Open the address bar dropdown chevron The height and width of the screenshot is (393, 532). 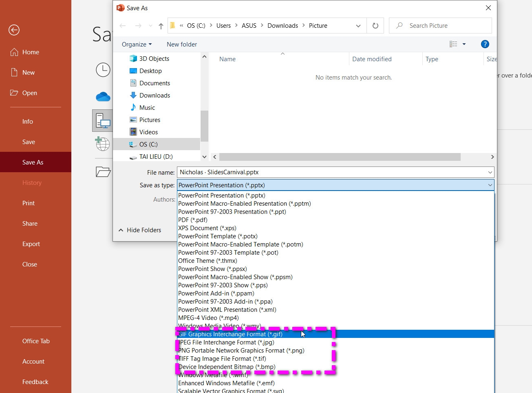[x=358, y=25]
